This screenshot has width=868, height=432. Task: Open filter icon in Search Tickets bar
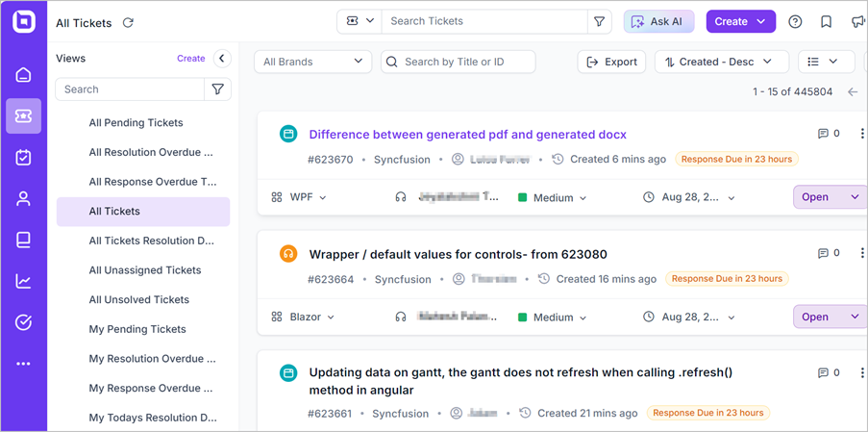click(599, 21)
